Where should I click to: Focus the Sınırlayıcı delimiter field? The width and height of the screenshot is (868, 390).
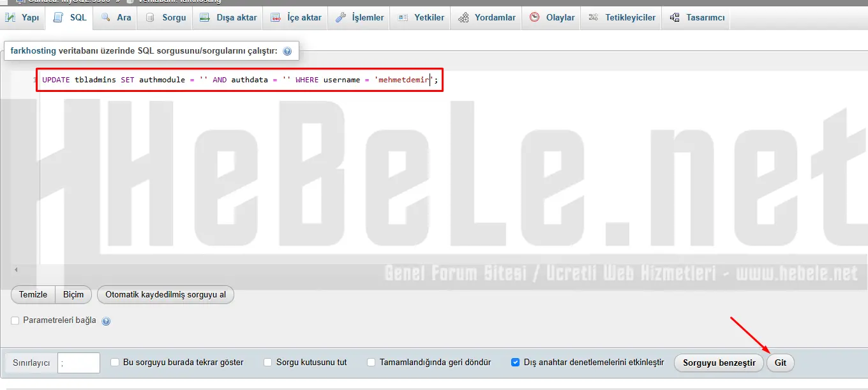point(79,363)
